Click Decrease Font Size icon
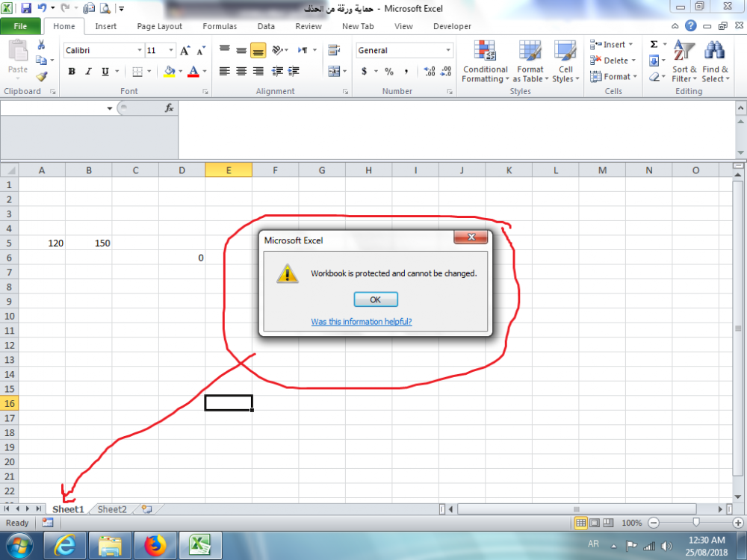This screenshot has height=560, width=747. click(201, 50)
